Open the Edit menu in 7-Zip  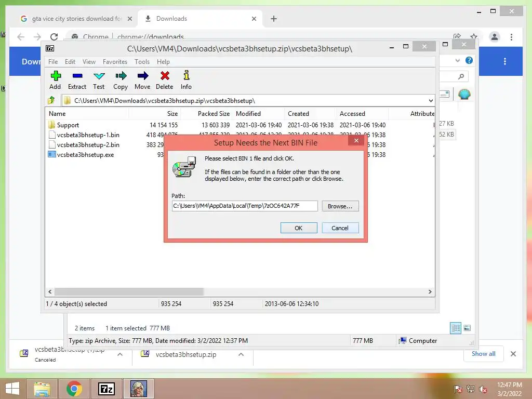coord(70,62)
